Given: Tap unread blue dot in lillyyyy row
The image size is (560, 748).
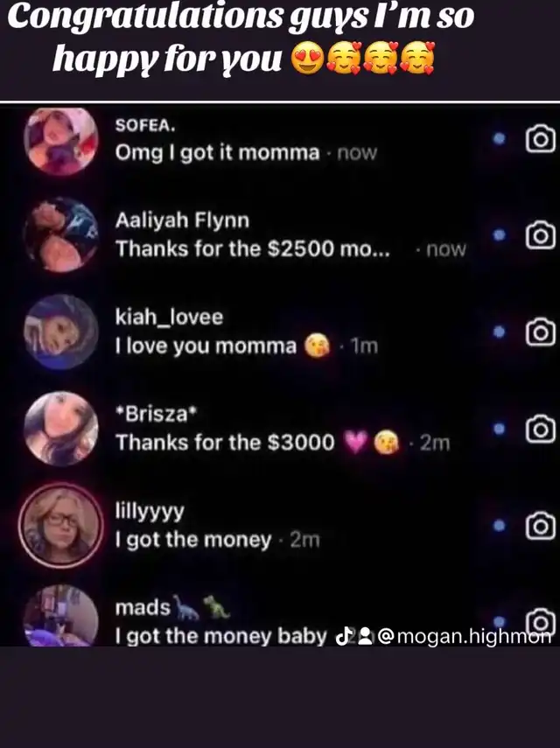Looking at the screenshot, I should click(x=499, y=526).
